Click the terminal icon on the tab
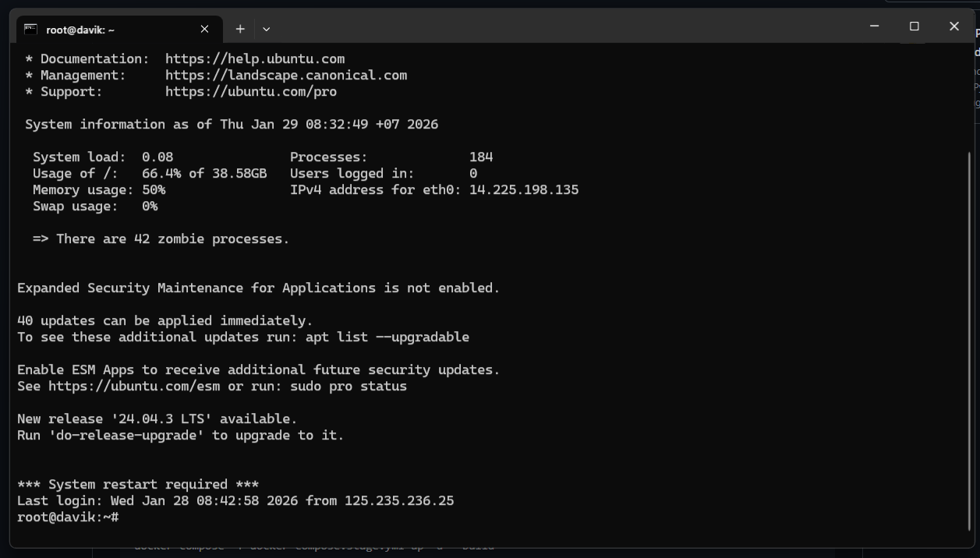The width and height of the screenshot is (980, 558). click(x=30, y=29)
